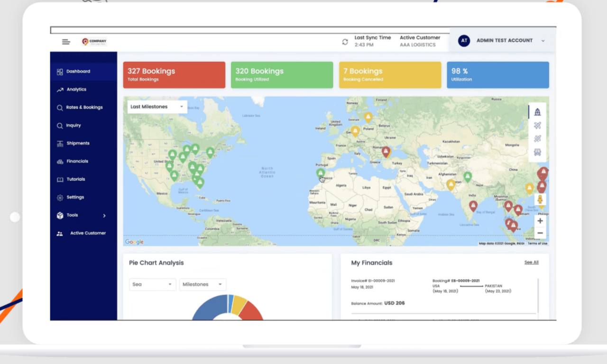Image resolution: width=607 pixels, height=364 pixels.
Task: Click the Shipments icon in sidebar
Action: [x=60, y=144]
